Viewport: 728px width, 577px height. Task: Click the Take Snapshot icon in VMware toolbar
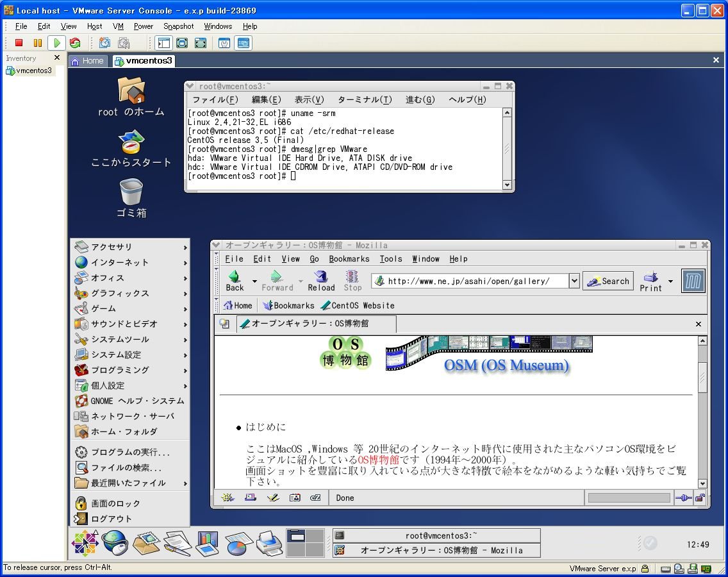105,43
